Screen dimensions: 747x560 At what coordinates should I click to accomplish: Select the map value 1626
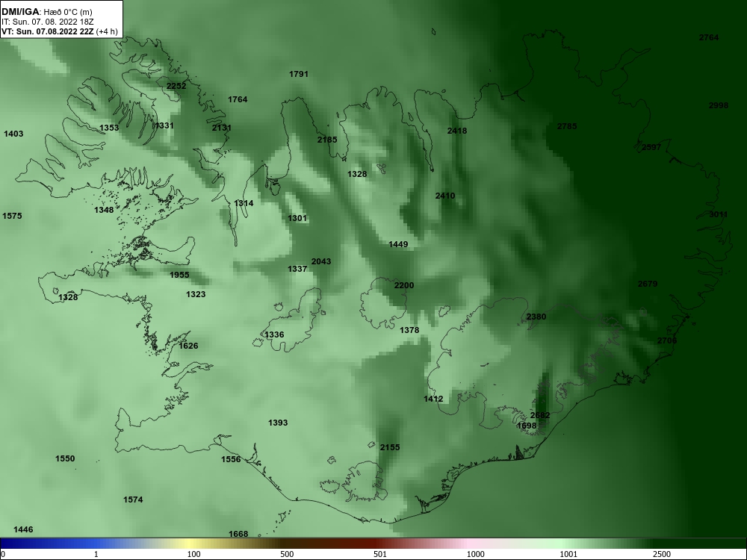pyautogui.click(x=188, y=346)
